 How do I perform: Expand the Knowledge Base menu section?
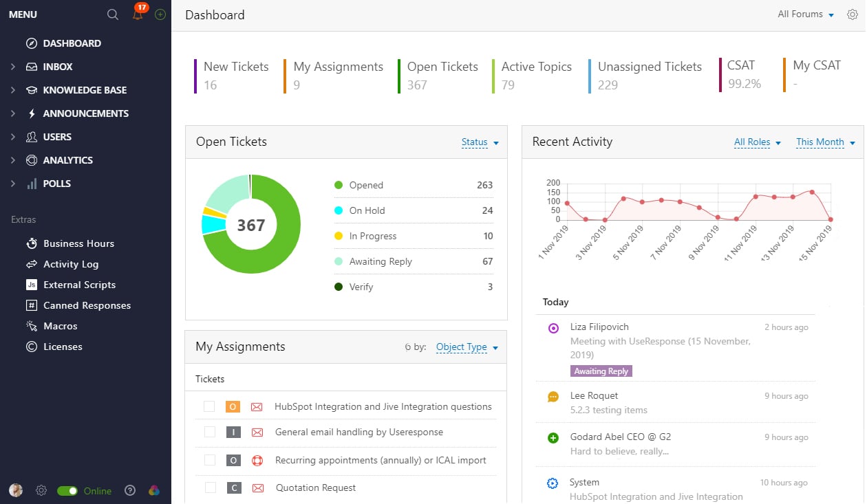(x=85, y=90)
